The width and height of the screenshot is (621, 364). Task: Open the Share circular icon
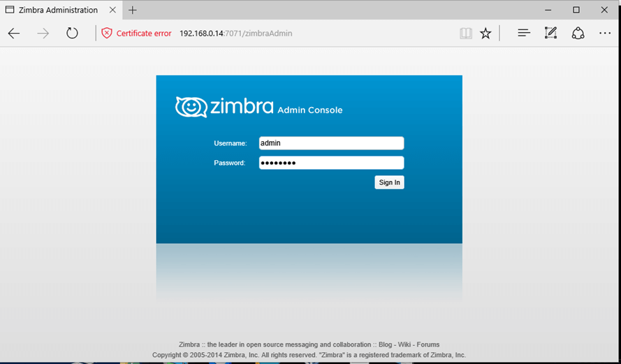point(578,34)
